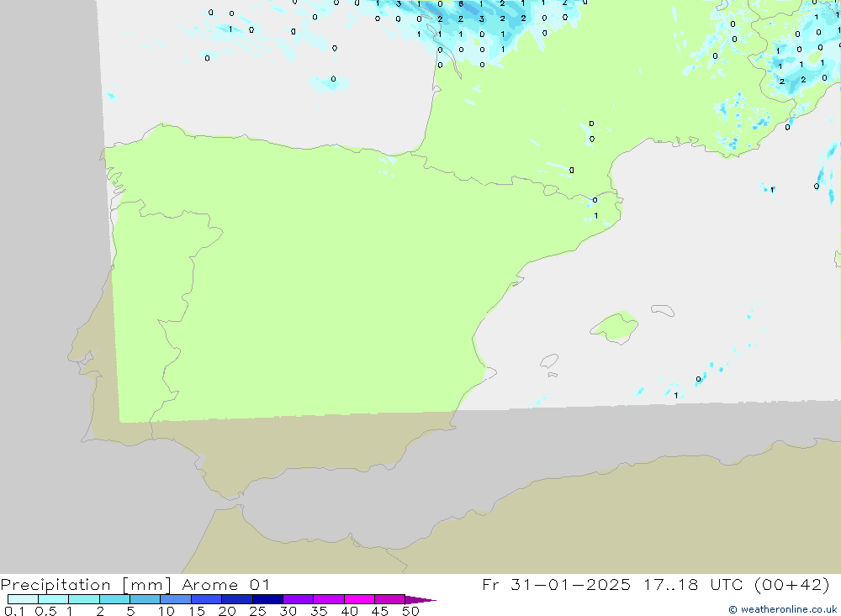Click the 1–2 mm turquoise legend swatch
This screenshot has height=616, width=841.
(84, 599)
